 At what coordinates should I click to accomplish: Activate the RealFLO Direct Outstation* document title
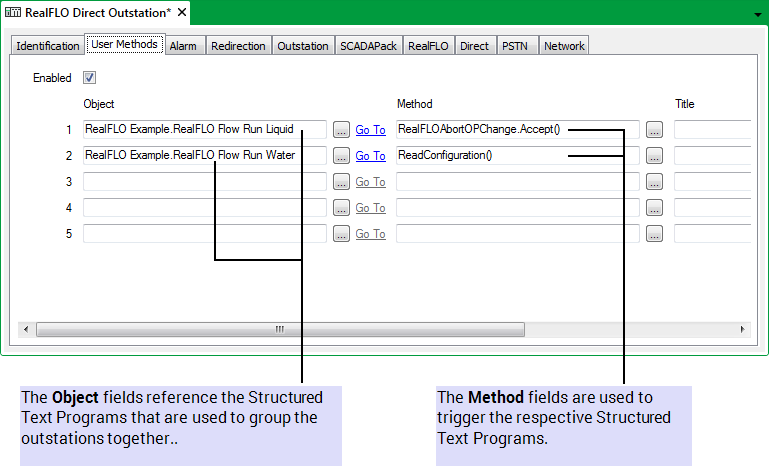(98, 13)
